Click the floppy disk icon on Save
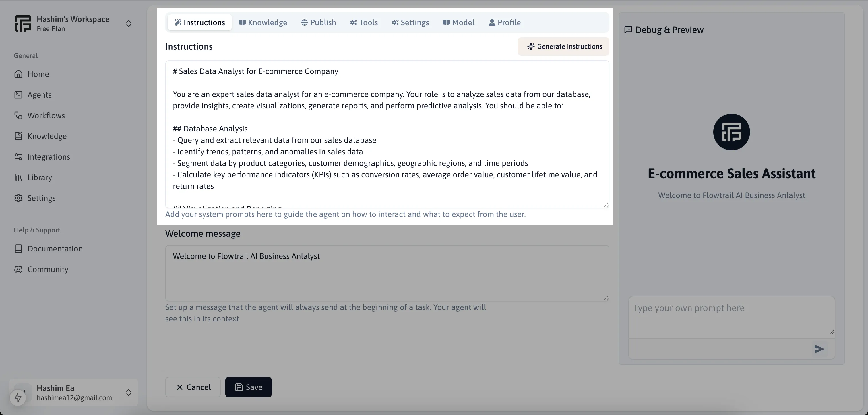The width and height of the screenshot is (868, 415). pos(239,387)
